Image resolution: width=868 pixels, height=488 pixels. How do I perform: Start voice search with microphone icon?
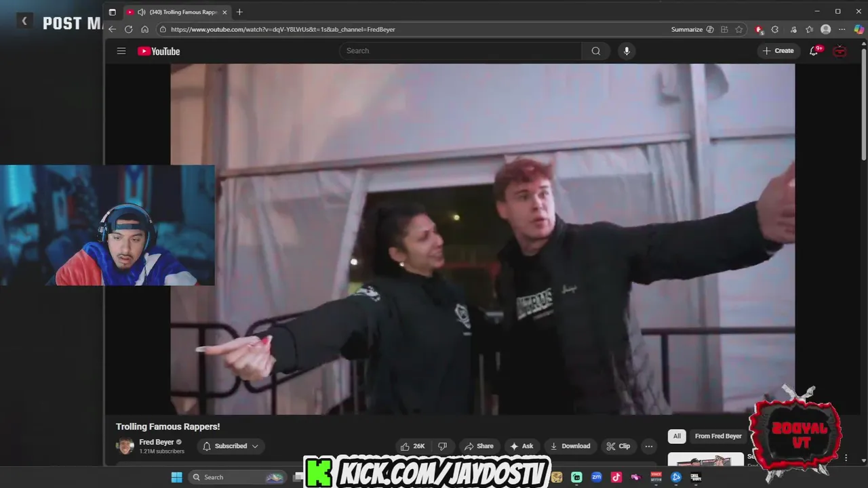627,51
